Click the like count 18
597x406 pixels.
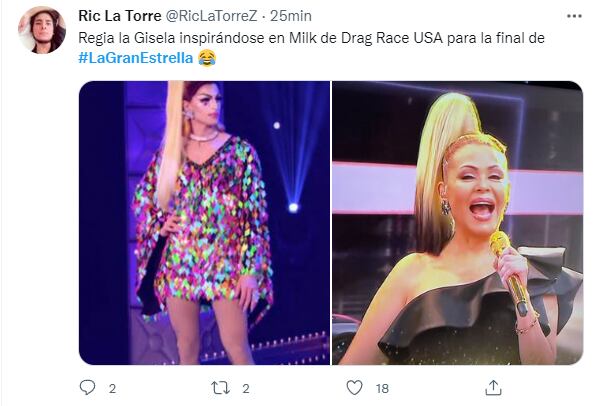pyautogui.click(x=382, y=388)
